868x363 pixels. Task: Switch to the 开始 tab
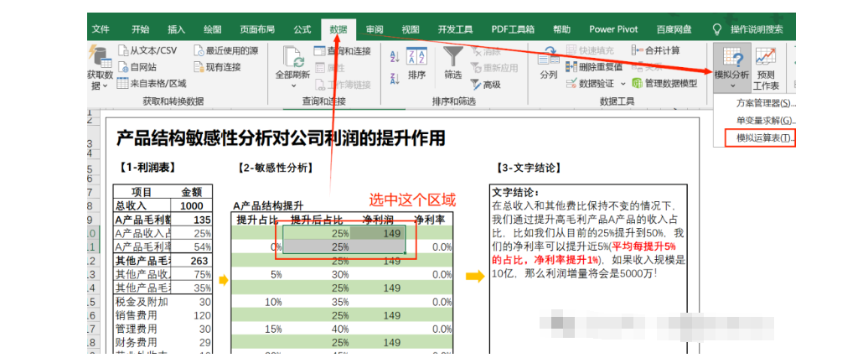[141, 29]
